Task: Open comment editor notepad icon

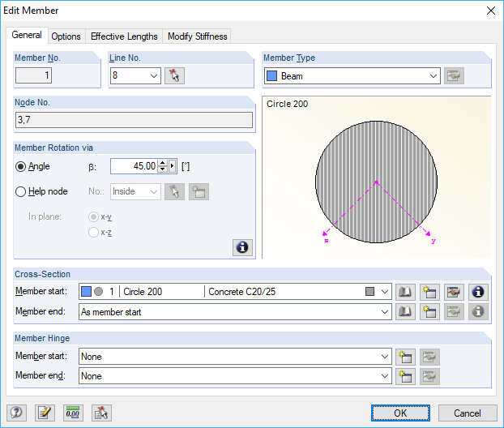Action: 45,413
